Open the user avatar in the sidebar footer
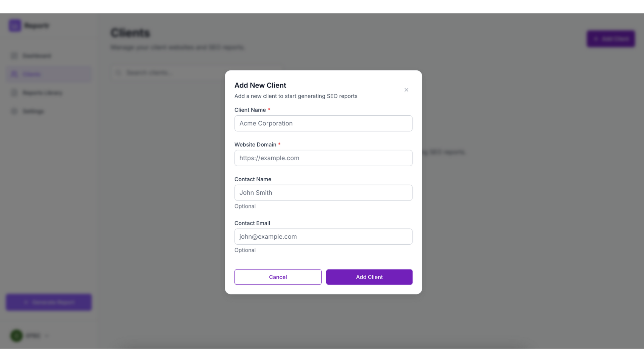Viewport: 644px width, 362px height. 16,336
